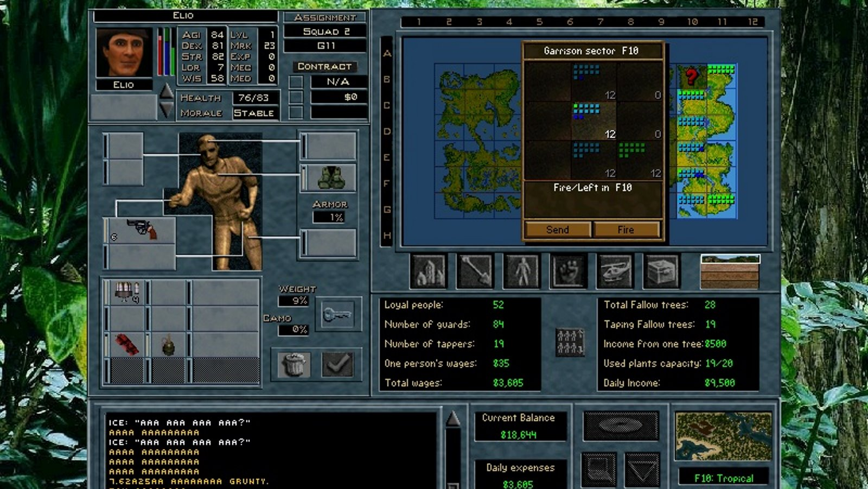Click the Morale Stable value
The image size is (868, 489).
pyautogui.click(x=254, y=113)
